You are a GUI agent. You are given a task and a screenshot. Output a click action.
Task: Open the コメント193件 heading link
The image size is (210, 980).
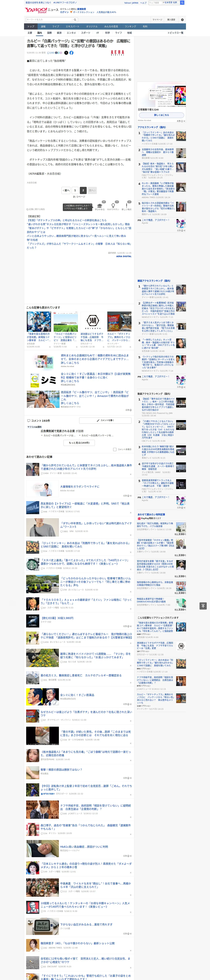(38, 421)
